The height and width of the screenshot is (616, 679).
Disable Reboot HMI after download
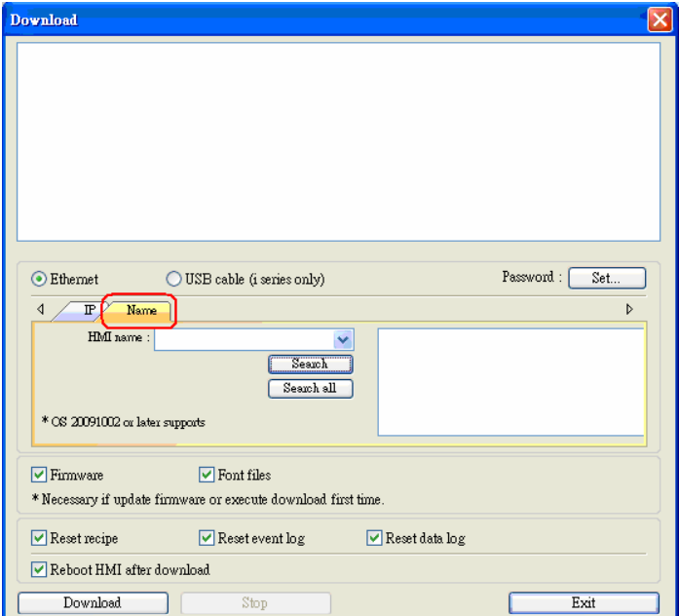[39, 569]
